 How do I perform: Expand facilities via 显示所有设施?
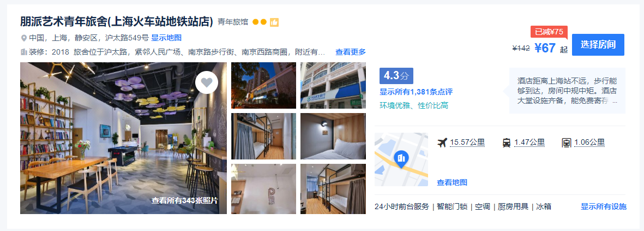[x=603, y=206]
